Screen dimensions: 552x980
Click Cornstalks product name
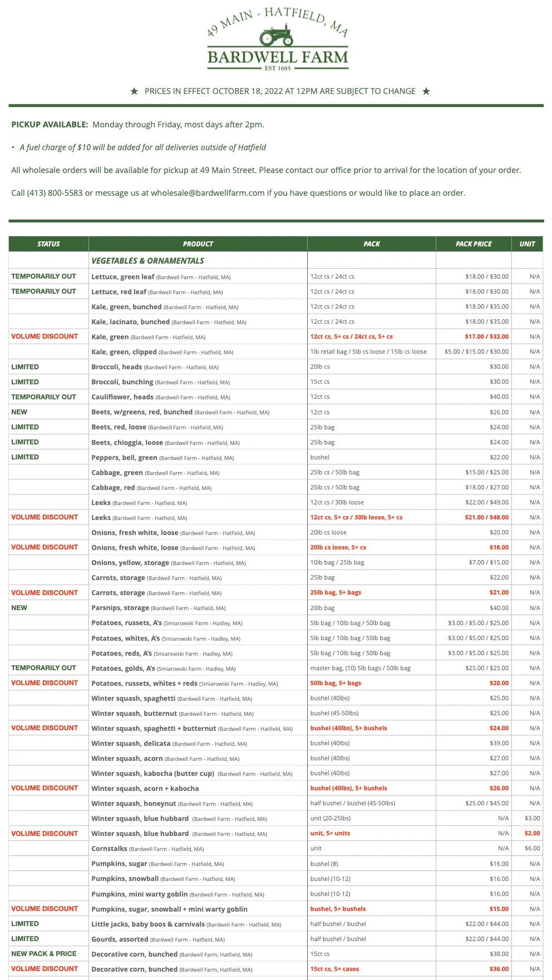[x=109, y=848]
